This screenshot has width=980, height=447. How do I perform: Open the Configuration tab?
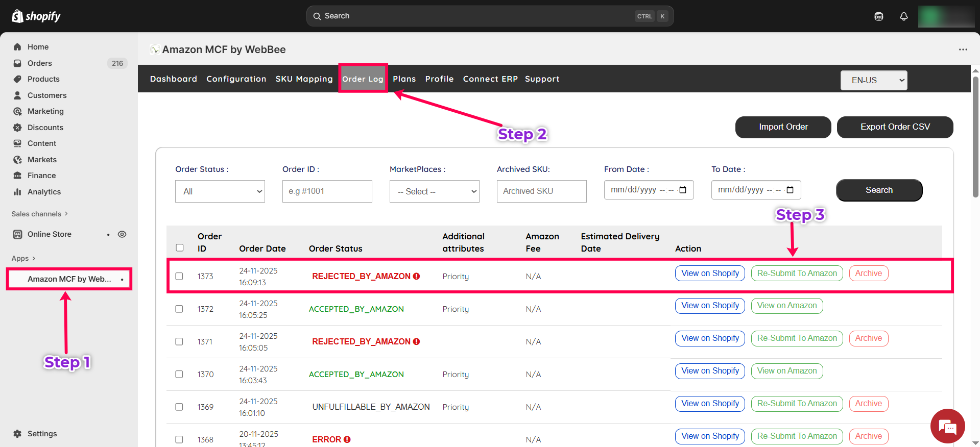tap(236, 79)
